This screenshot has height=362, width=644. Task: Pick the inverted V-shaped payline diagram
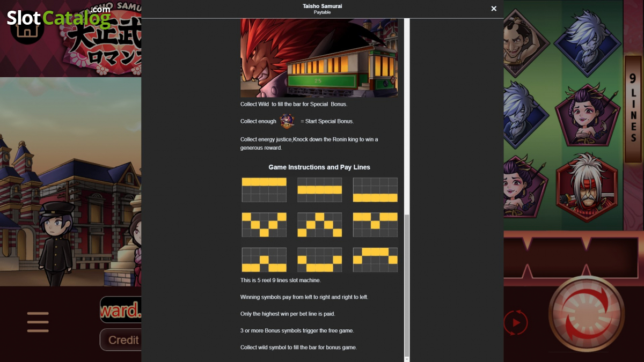point(320,225)
